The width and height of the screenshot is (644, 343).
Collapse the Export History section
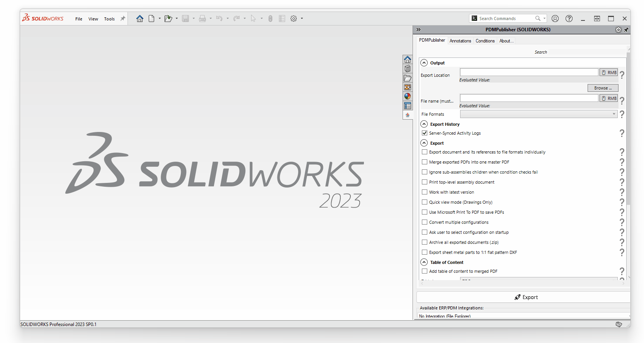point(424,124)
